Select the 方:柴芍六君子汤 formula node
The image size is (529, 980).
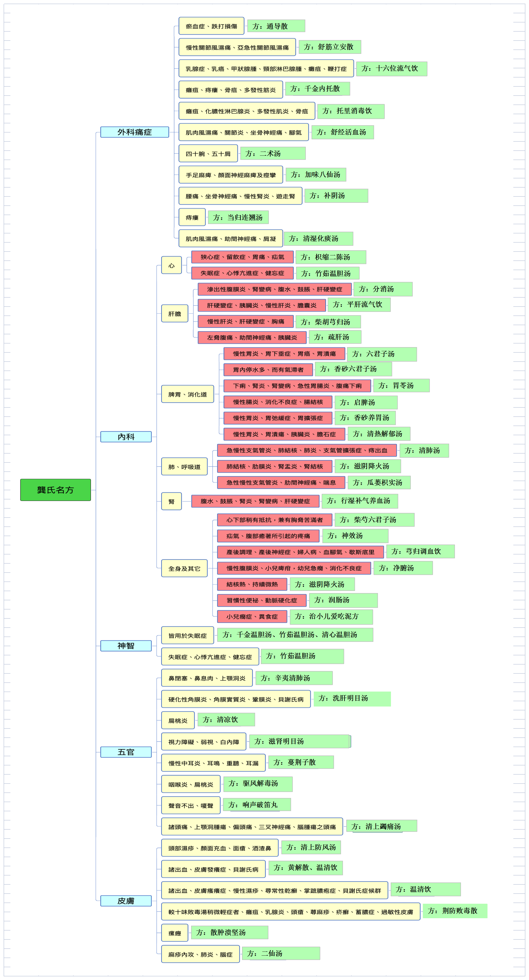click(375, 520)
